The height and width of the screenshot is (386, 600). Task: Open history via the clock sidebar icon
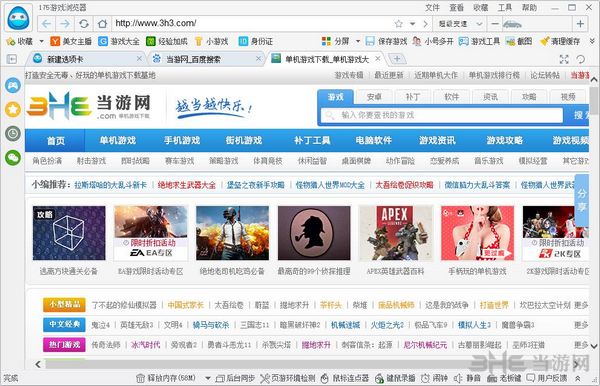click(13, 134)
